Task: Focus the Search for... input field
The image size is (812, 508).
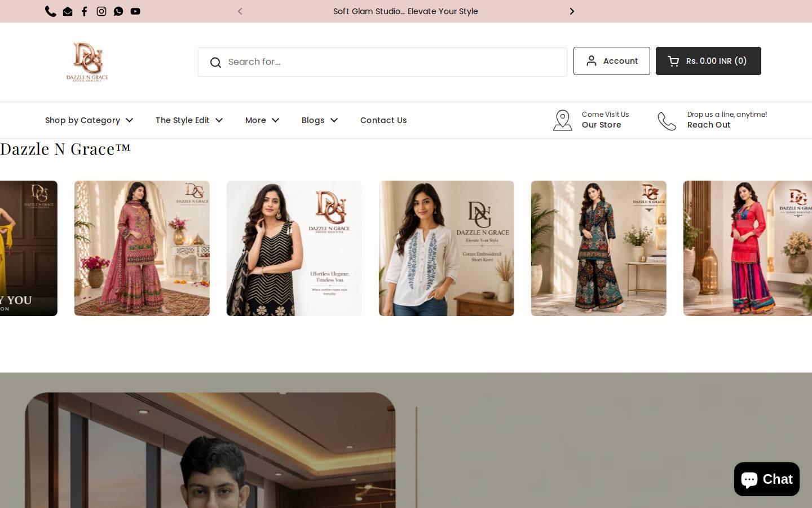Action: coord(382,62)
